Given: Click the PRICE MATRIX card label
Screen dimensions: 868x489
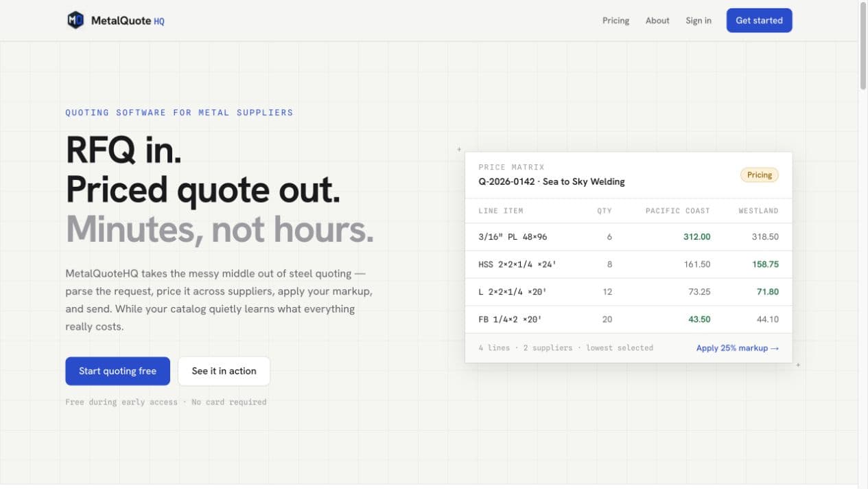Looking at the screenshot, I should pyautogui.click(x=511, y=167).
